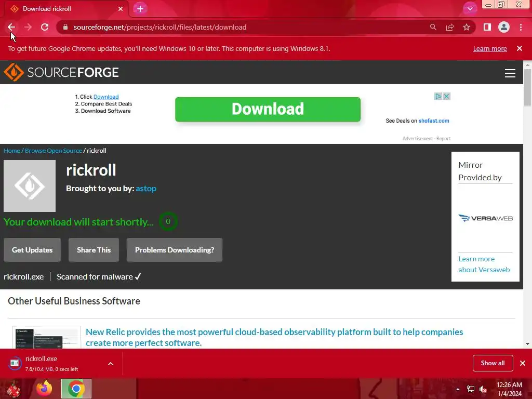Image resolution: width=532 pixels, height=399 pixels.
Task: Click the address bar URL
Action: [160, 27]
